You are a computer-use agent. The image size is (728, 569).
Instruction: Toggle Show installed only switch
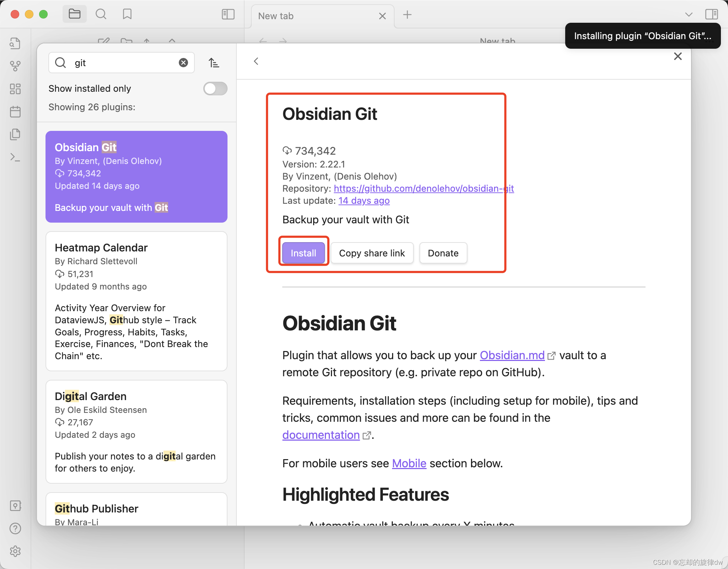coord(215,89)
